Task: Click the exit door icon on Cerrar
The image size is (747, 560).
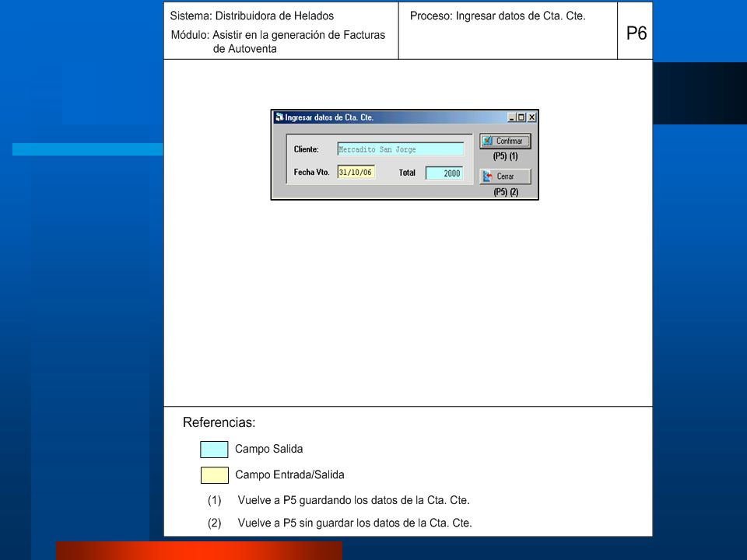Action: [x=488, y=177]
